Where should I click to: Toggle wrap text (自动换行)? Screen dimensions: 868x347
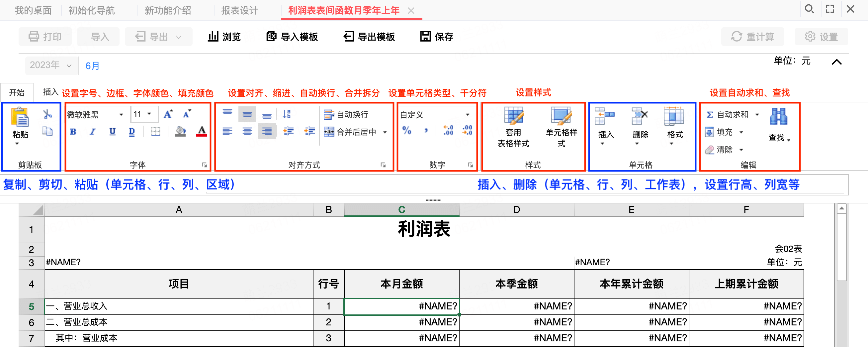346,115
